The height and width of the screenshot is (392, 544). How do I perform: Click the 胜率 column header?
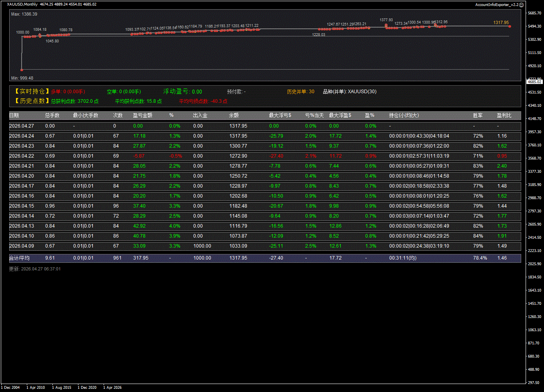(x=478, y=115)
